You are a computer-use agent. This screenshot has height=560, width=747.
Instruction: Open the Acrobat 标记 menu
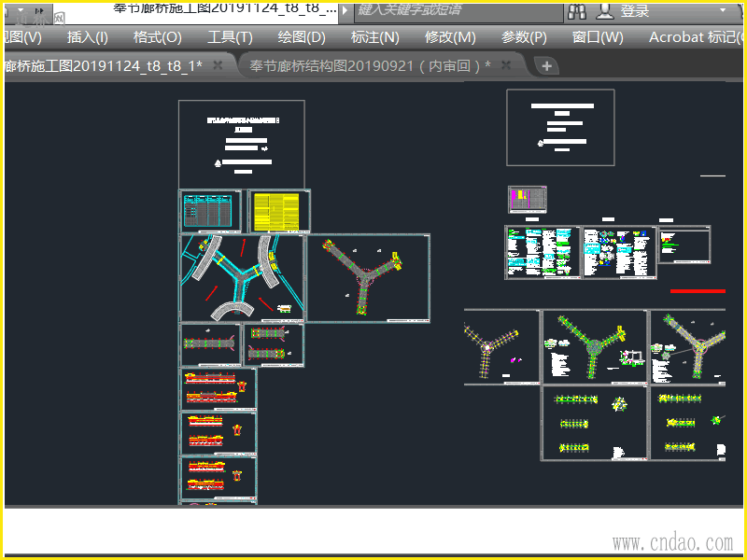click(696, 37)
